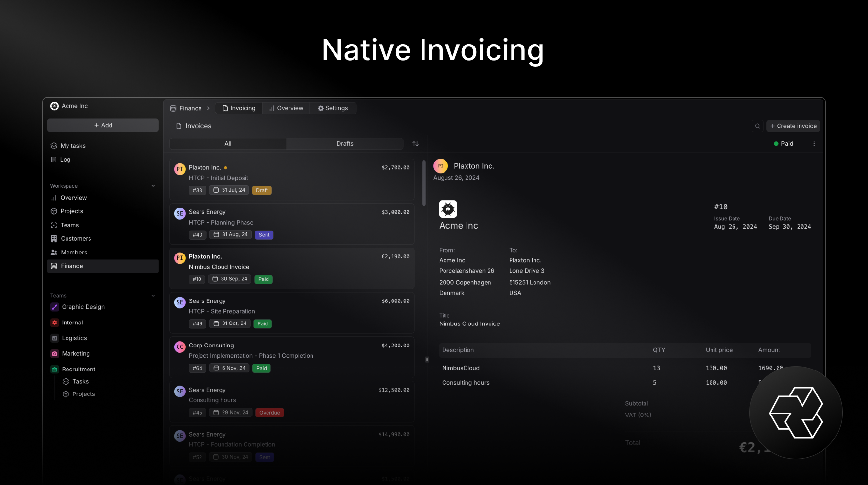Click invoice list scrollbar

[424, 183]
